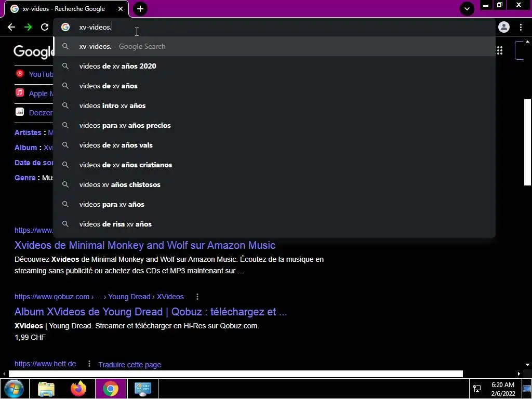The width and height of the screenshot is (532, 399).
Task: Click the Album label link
Action: tap(25, 148)
